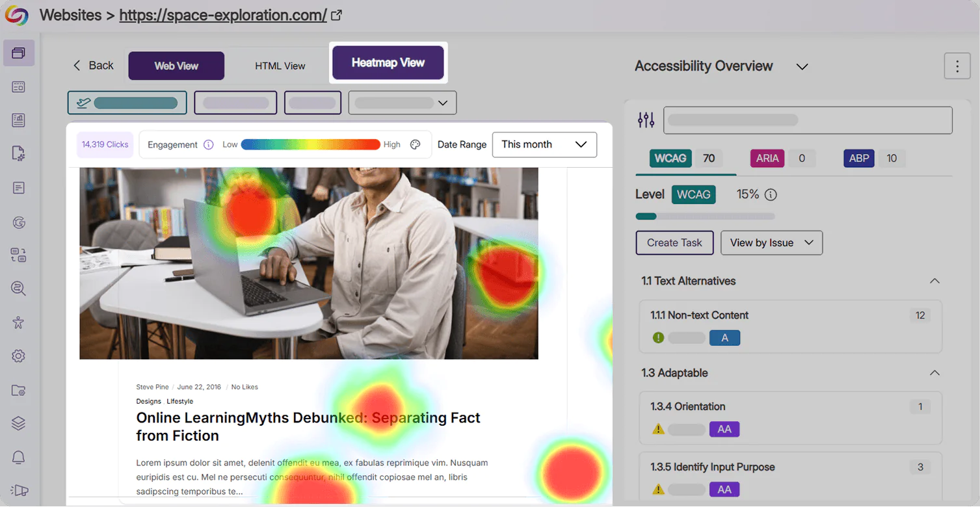Viewport: 980px width, 507px height.
Task: Click the first filter button with plane icon
Action: pyautogui.click(x=127, y=103)
